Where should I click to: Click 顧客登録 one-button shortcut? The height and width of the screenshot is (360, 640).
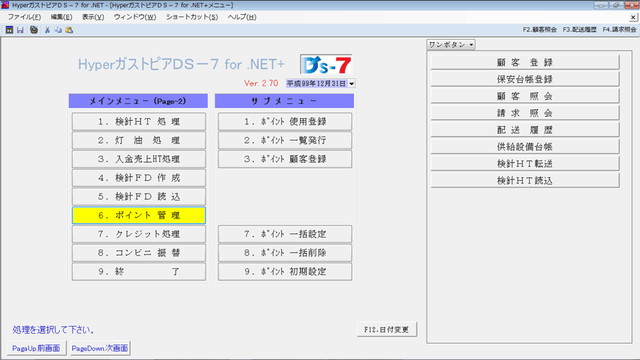click(x=524, y=62)
